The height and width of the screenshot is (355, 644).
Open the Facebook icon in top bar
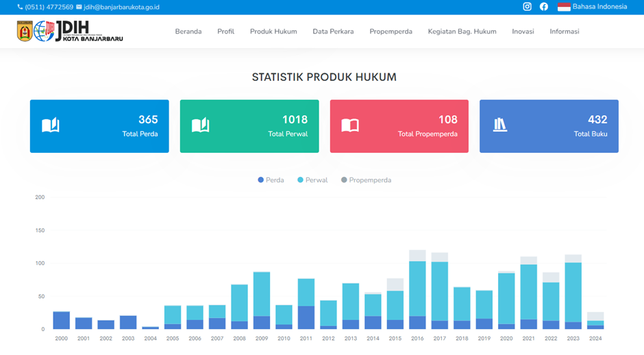pyautogui.click(x=543, y=7)
